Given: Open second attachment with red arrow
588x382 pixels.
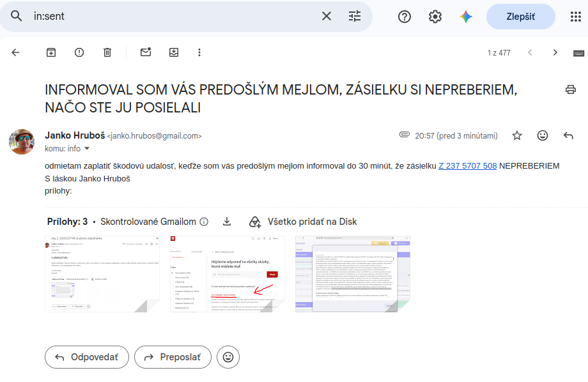Looking at the screenshot, I should (x=228, y=274).
